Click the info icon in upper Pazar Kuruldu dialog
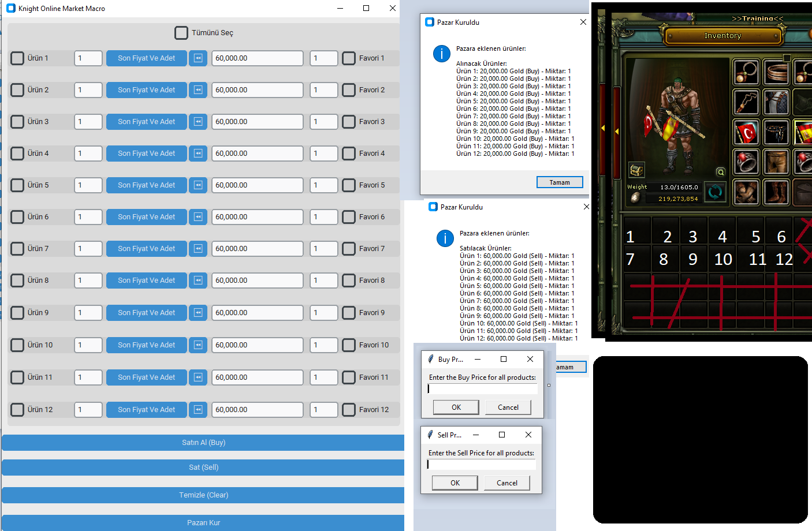The height and width of the screenshot is (531, 812). [442, 54]
